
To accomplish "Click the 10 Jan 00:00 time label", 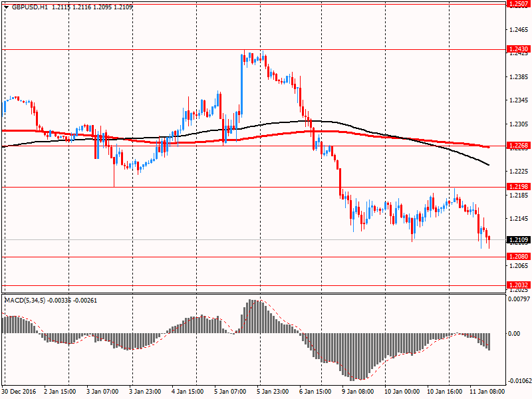I will [402, 391].
